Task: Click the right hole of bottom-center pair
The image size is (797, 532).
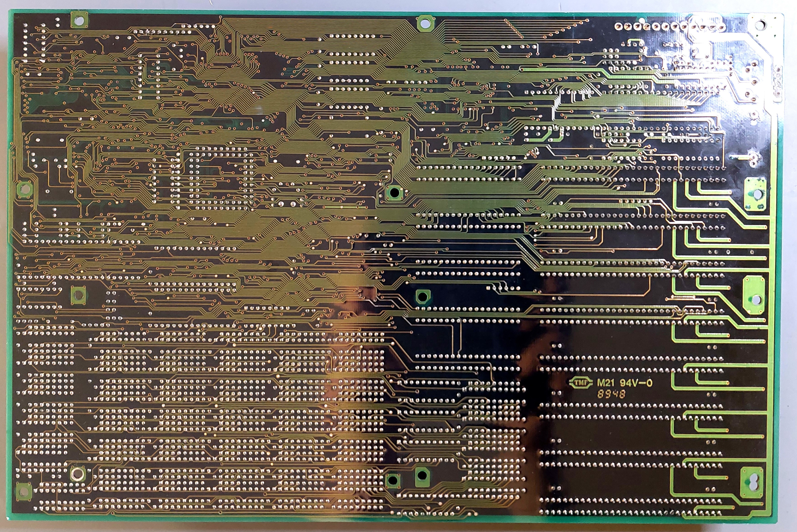Action: (x=422, y=476)
